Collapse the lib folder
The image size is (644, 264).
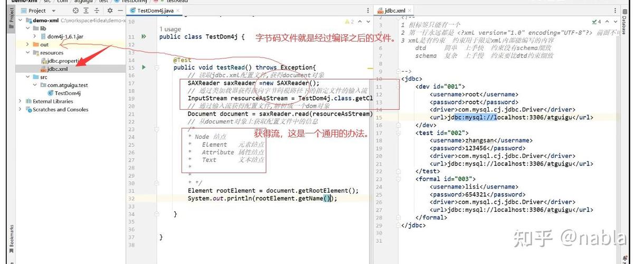[x=27, y=29]
